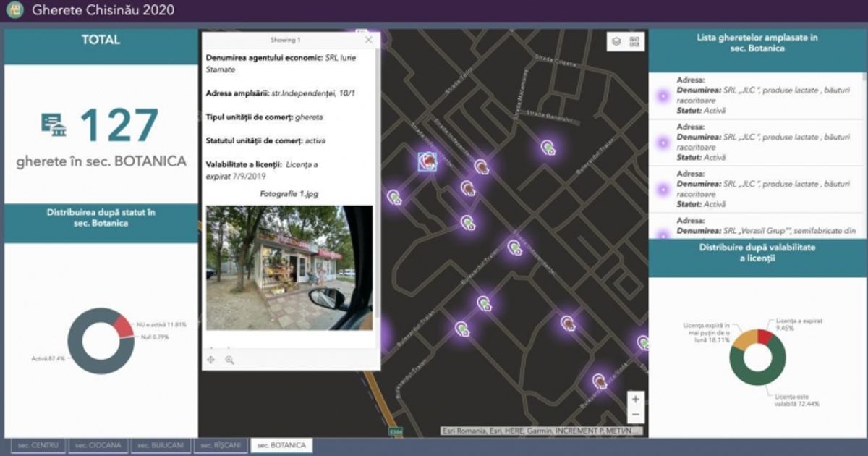The height and width of the screenshot is (456, 868).
Task: Switch to the sec. CENTRU tab
Action: point(38,445)
